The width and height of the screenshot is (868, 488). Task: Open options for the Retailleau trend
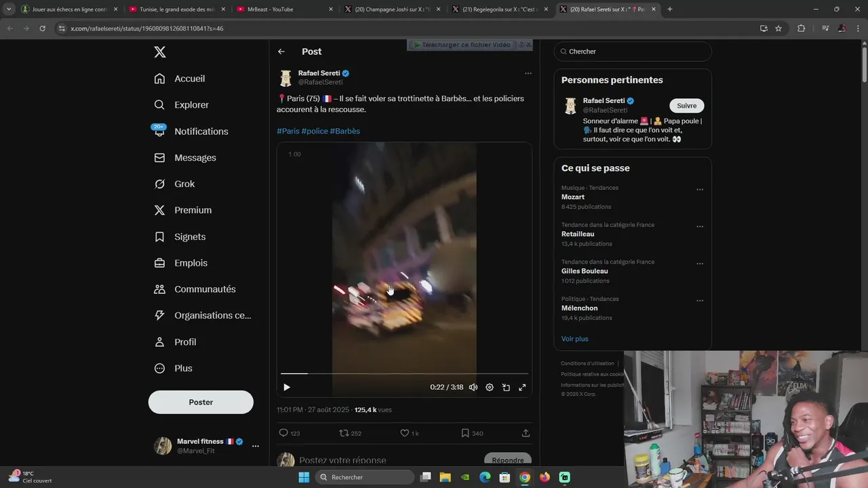point(700,226)
